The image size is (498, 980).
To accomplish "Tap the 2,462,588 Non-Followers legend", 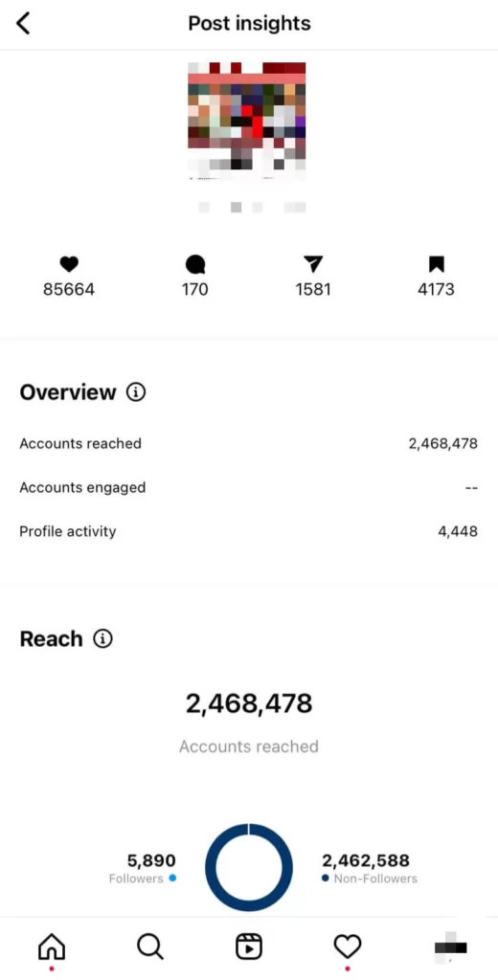I will pyautogui.click(x=369, y=869).
